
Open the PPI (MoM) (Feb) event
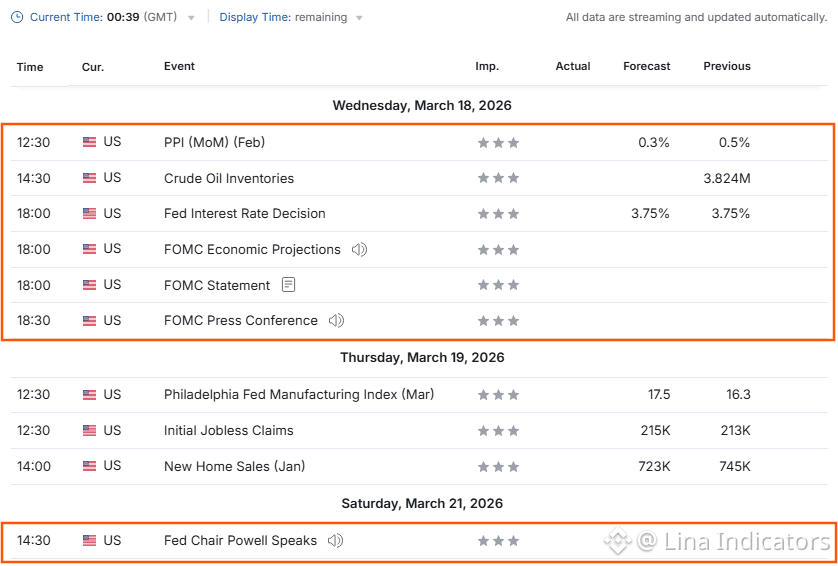click(x=214, y=142)
